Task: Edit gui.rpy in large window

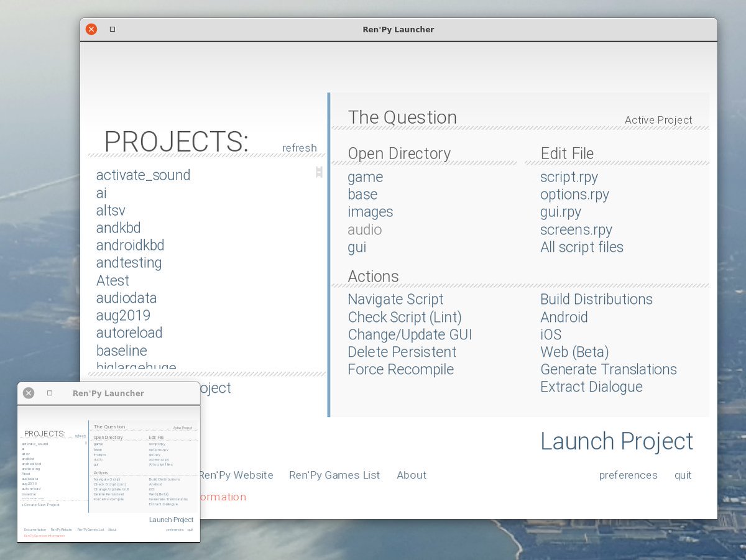Action: click(x=561, y=212)
